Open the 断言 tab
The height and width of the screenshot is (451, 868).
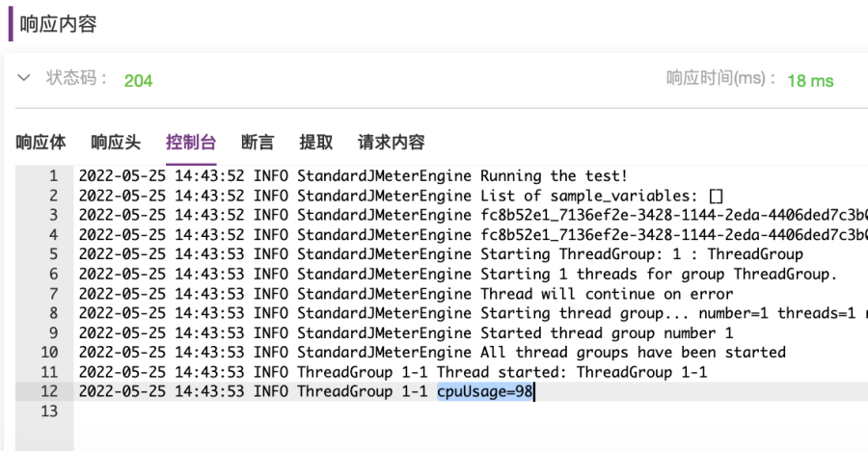[258, 143]
